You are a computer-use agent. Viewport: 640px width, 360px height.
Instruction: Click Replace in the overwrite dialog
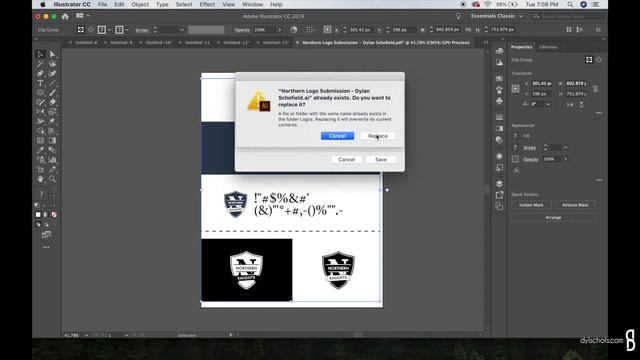(x=378, y=136)
